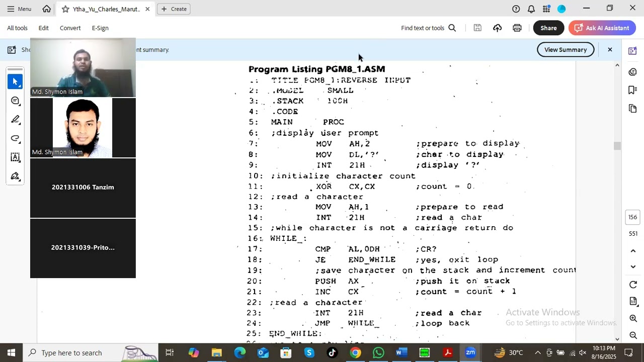Open the All tools menu
This screenshot has width=644, height=362.
[17, 28]
